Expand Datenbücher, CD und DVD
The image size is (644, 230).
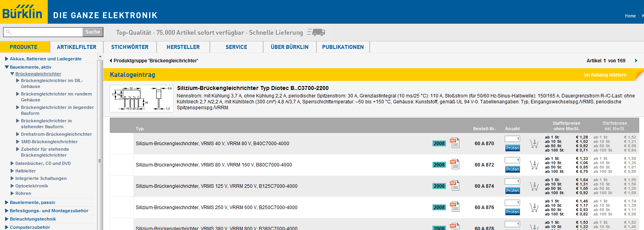click(12, 163)
